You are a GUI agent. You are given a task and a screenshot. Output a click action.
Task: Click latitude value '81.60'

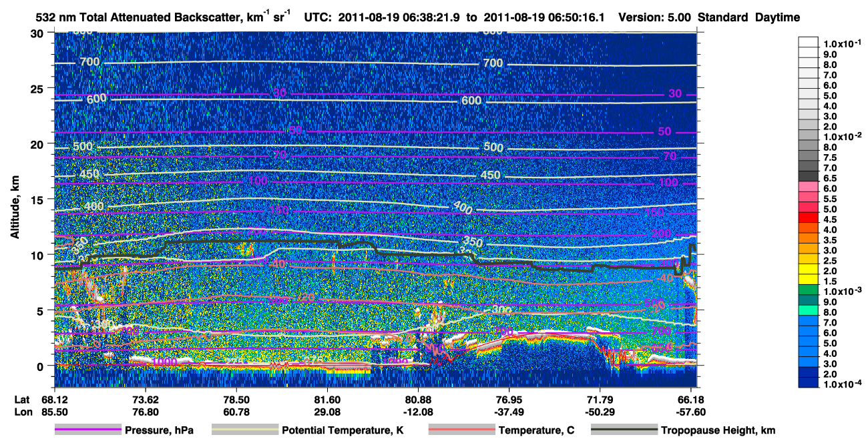[x=327, y=399]
